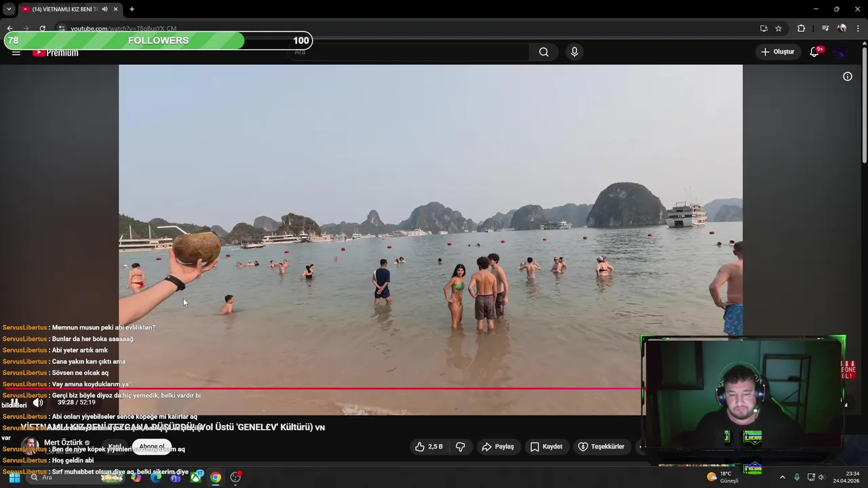868x488 pixels.
Task: Reload the page
Action: click(x=42, y=28)
